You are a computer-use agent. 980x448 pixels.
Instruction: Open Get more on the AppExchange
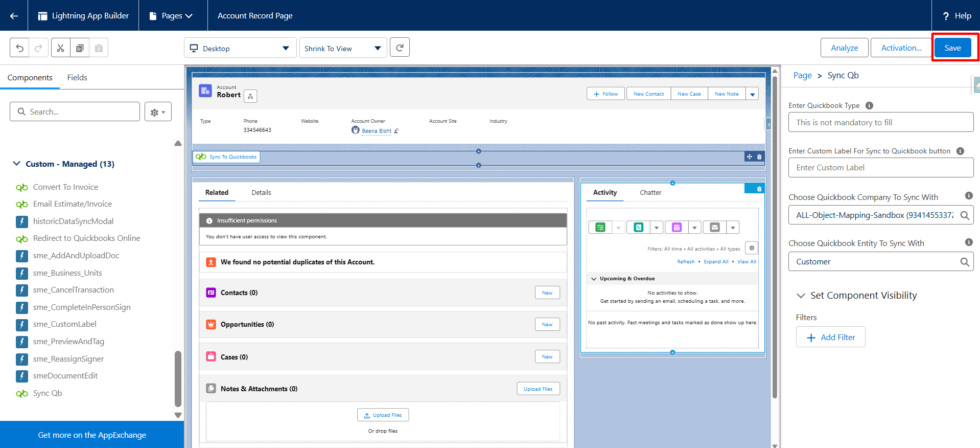92,435
